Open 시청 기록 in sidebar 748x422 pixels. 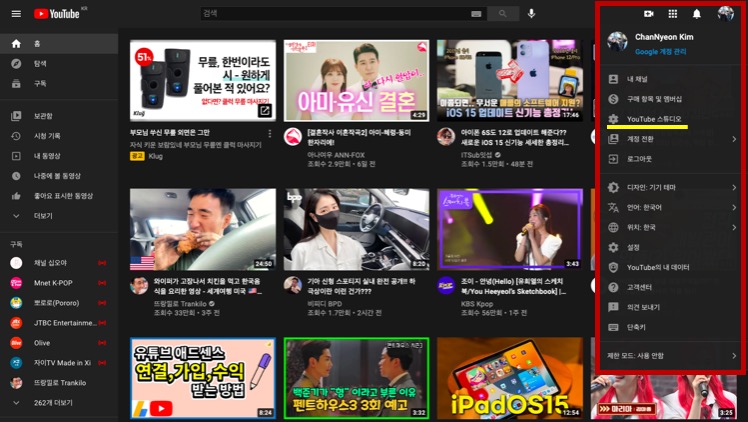(x=59, y=136)
